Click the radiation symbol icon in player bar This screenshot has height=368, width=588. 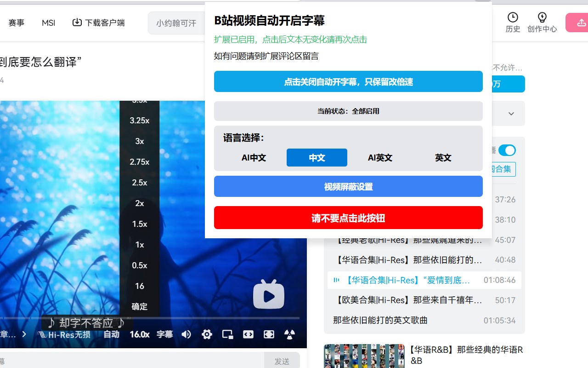[x=290, y=334]
